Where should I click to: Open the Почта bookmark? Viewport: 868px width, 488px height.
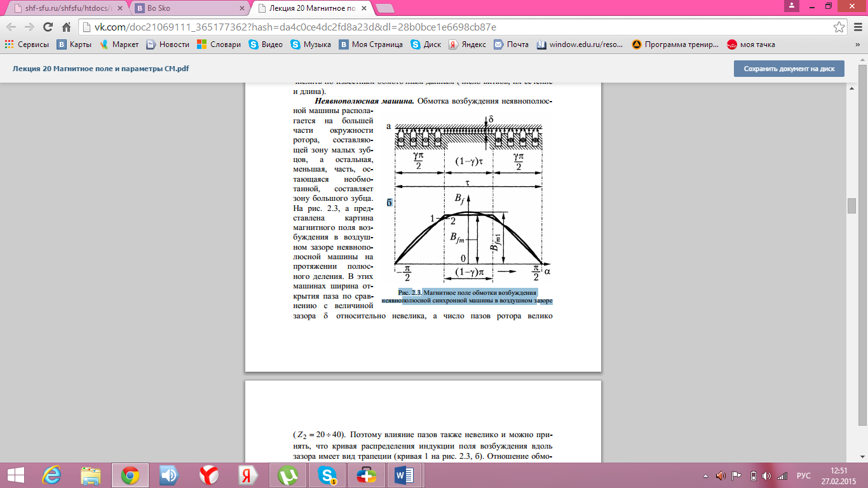[x=511, y=44]
